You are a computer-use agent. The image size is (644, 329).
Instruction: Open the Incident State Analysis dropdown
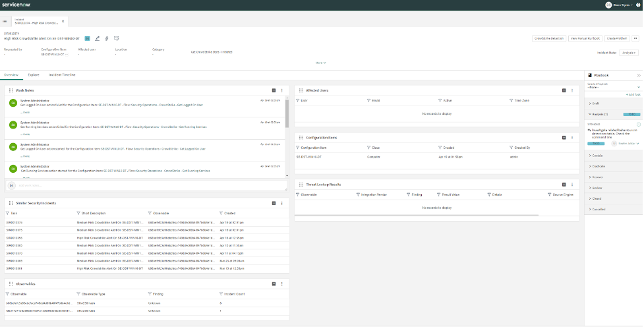pyautogui.click(x=629, y=53)
